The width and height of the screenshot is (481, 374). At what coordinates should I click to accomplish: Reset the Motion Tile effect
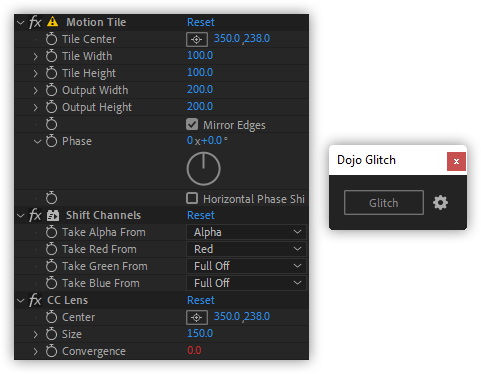201,22
